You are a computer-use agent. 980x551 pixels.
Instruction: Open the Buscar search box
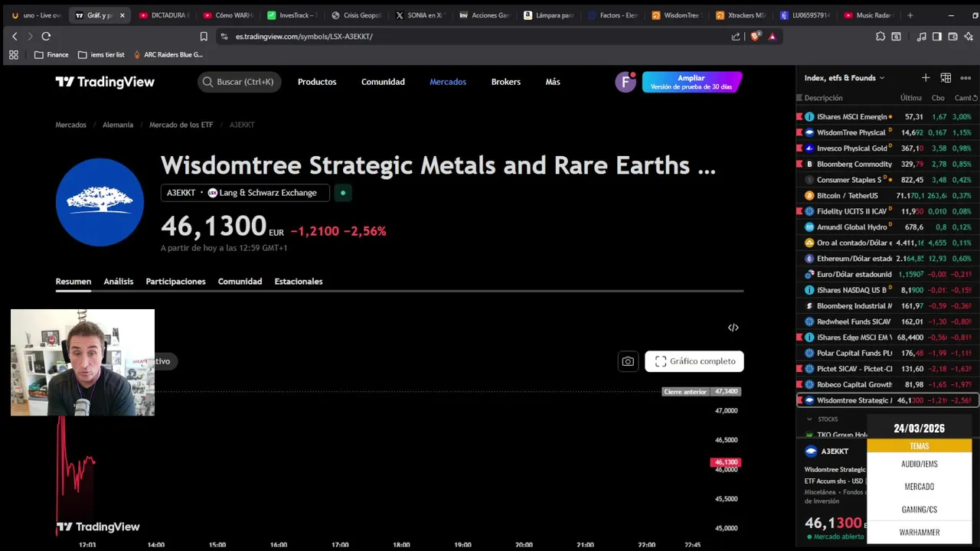(x=239, y=82)
